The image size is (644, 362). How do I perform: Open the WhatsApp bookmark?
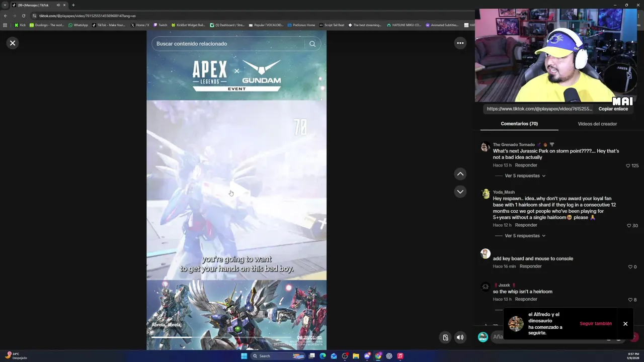pyautogui.click(x=78, y=25)
